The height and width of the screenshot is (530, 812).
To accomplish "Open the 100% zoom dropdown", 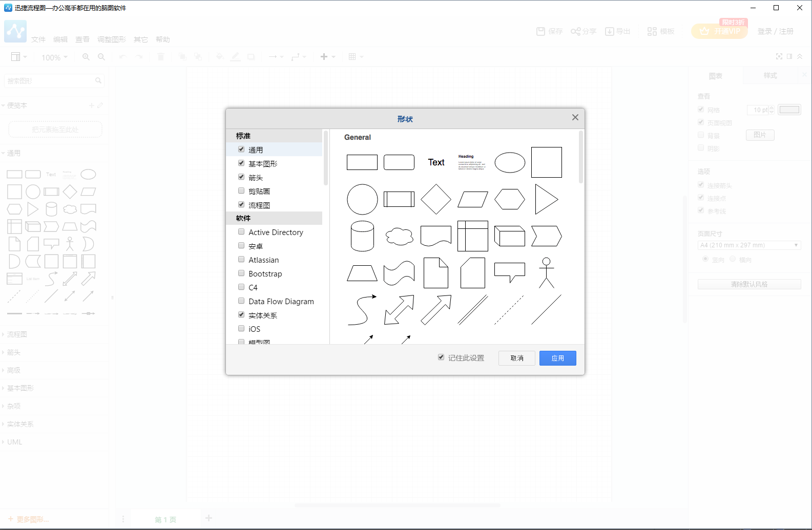I will point(54,57).
